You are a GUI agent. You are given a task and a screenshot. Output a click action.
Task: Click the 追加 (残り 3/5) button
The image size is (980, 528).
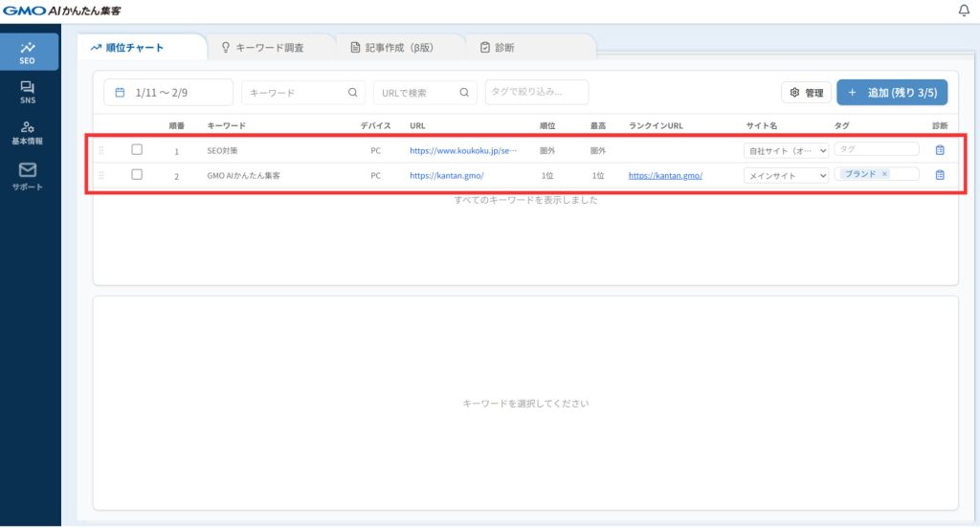tap(892, 93)
